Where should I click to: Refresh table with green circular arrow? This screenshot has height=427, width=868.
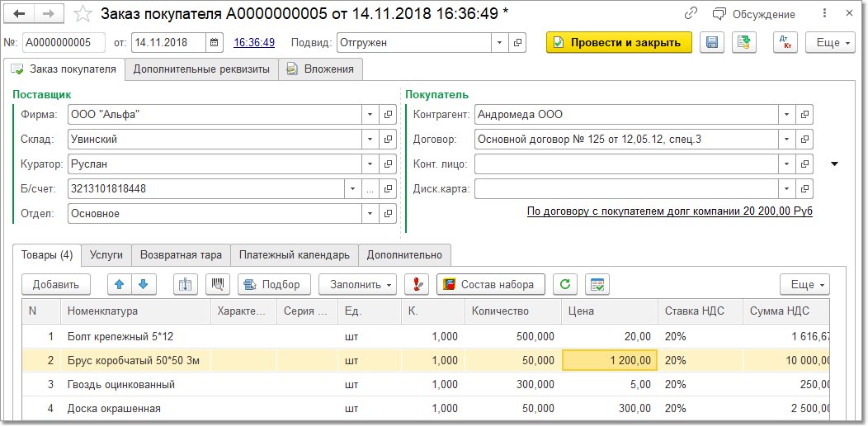(565, 285)
